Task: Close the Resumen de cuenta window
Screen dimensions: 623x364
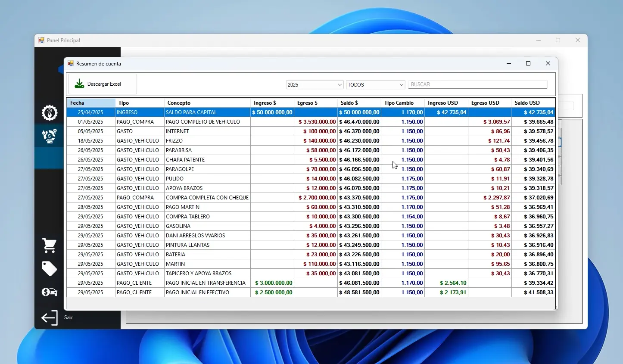Action: 548,63
